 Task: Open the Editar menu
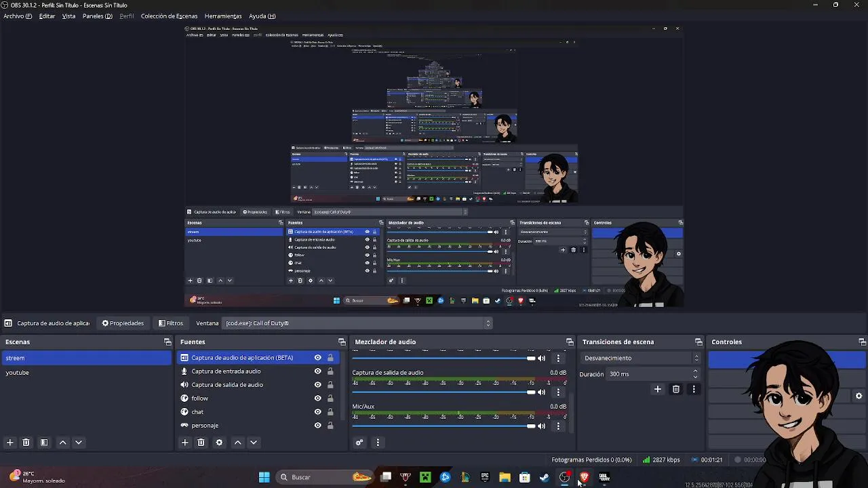pos(47,16)
